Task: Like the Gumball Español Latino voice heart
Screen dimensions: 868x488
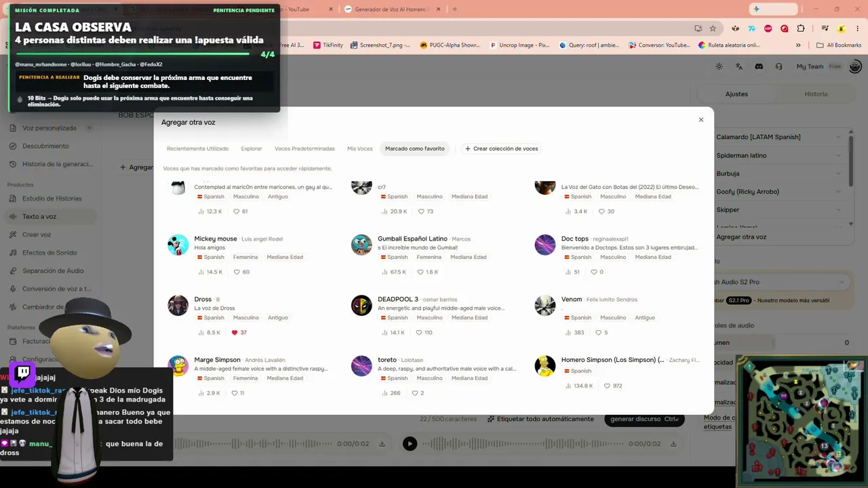Action: tap(420, 272)
